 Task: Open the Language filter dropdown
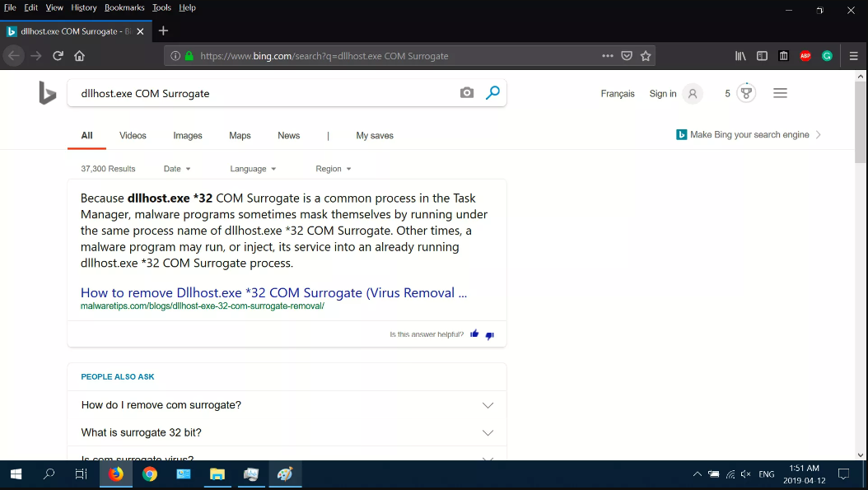(x=253, y=169)
